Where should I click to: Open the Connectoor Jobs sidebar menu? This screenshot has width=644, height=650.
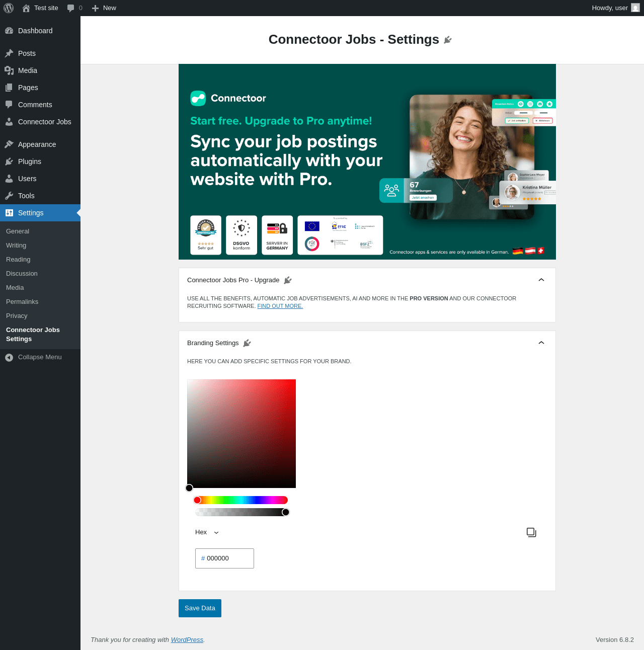click(40, 122)
